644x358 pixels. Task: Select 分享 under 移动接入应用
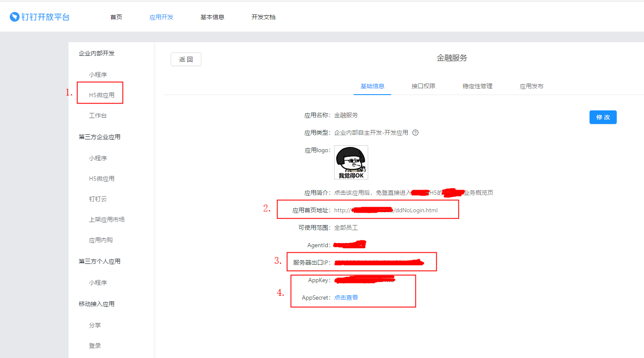pos(95,325)
